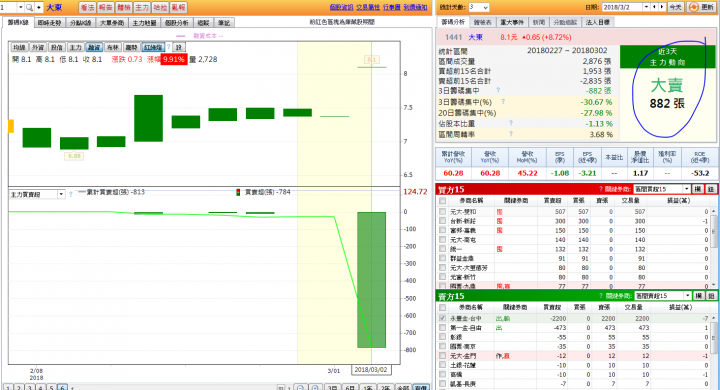
Task: Click the plus icon beside search
Action: pyautogui.click(x=39, y=7)
